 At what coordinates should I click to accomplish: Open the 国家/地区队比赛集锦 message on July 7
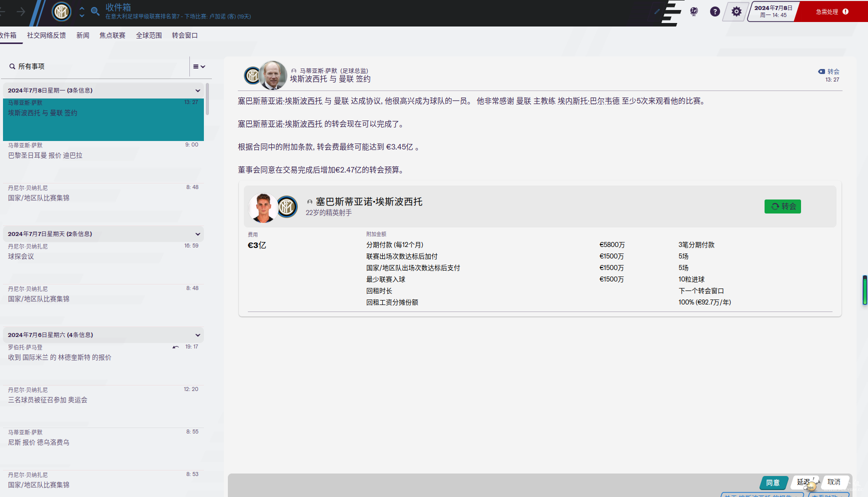(103, 305)
